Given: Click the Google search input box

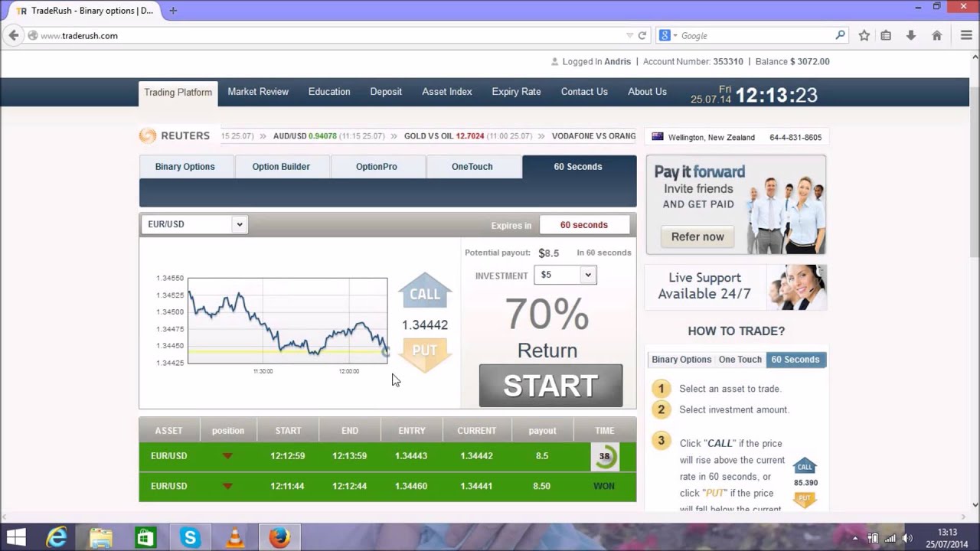Looking at the screenshot, I should [756, 35].
